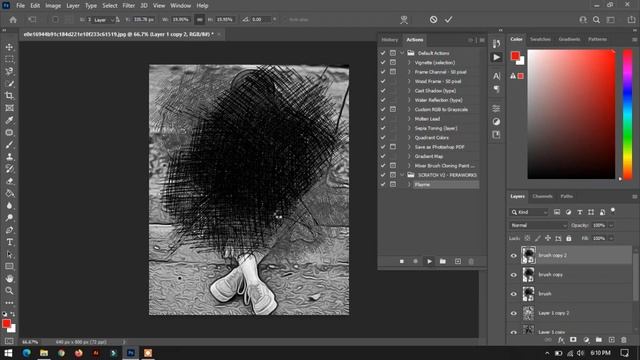Open the File menu
Screen dimensions: 640x360
pos(20,6)
